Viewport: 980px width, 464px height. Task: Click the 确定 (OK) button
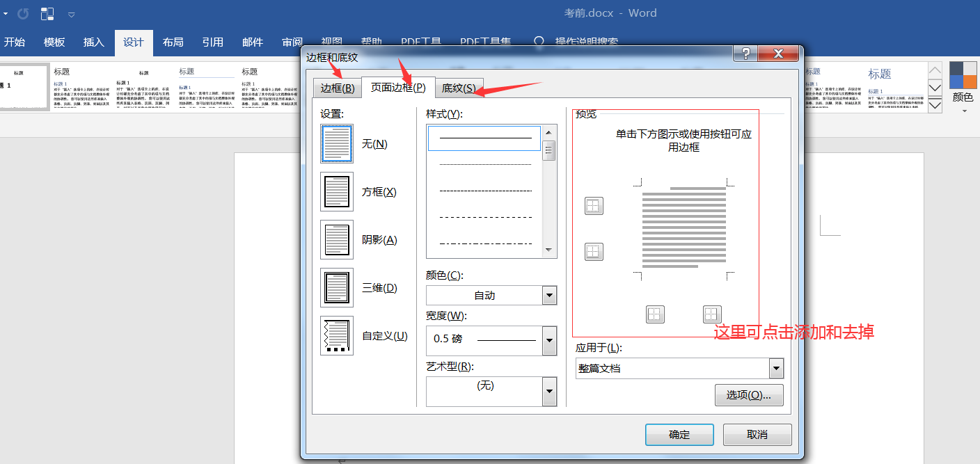click(679, 434)
